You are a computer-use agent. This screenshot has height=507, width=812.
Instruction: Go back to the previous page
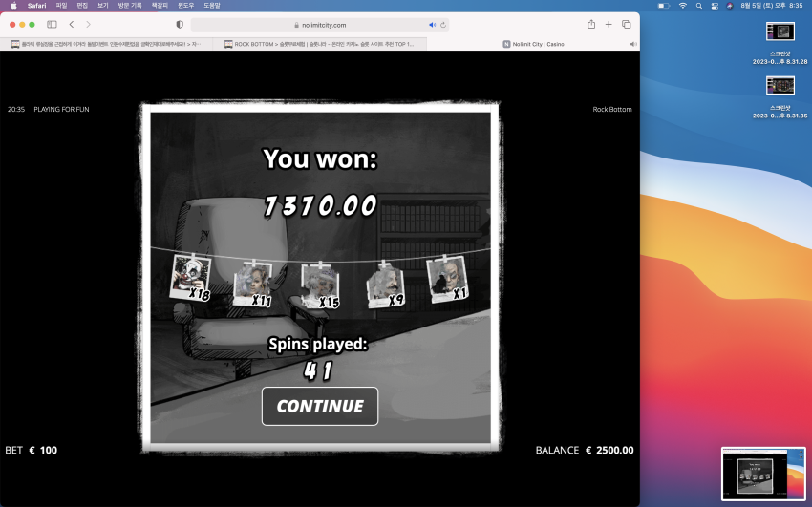pyautogui.click(x=72, y=24)
